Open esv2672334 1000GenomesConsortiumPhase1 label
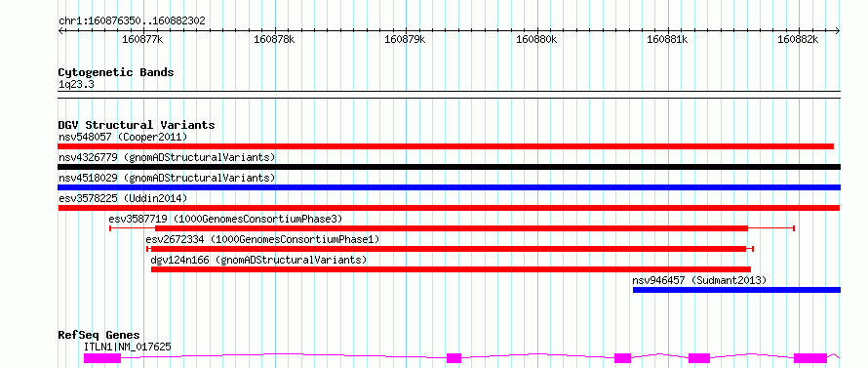This screenshot has width=868, height=368. pyautogui.click(x=262, y=239)
